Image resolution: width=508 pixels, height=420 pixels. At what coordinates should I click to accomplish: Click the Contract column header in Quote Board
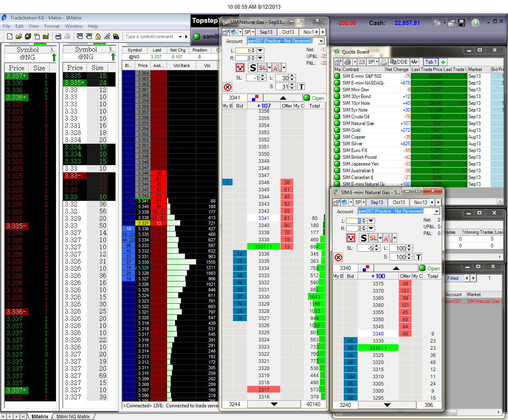(363, 69)
